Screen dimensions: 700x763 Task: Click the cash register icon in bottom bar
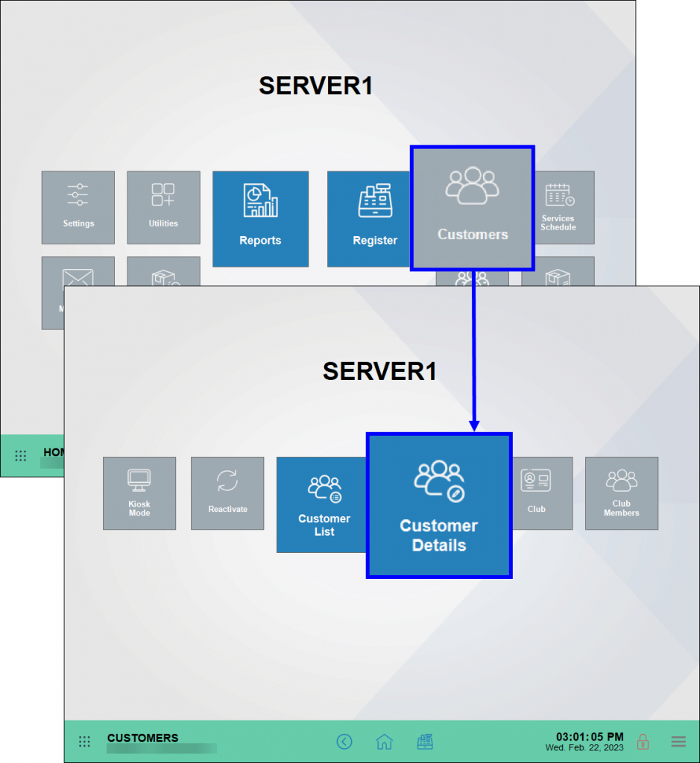tap(425, 741)
